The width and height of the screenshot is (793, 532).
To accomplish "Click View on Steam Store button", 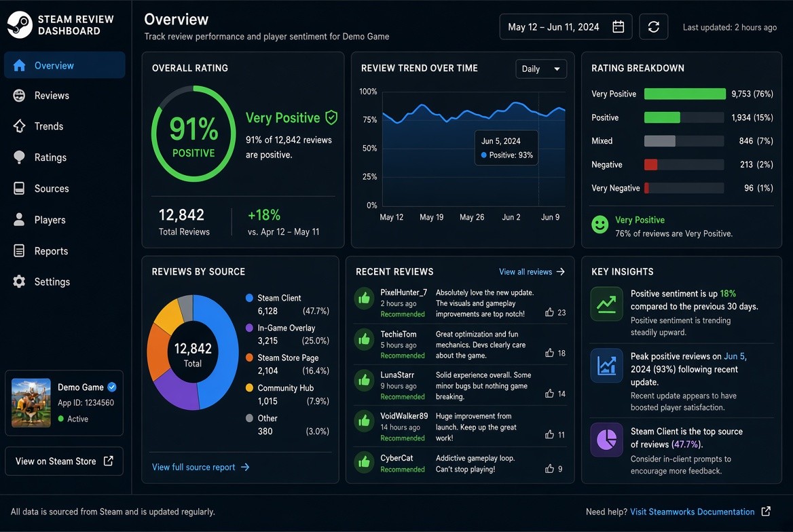I will pyautogui.click(x=64, y=461).
